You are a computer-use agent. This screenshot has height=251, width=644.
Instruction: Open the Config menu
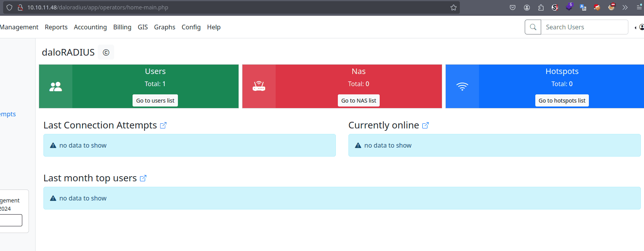(x=191, y=27)
